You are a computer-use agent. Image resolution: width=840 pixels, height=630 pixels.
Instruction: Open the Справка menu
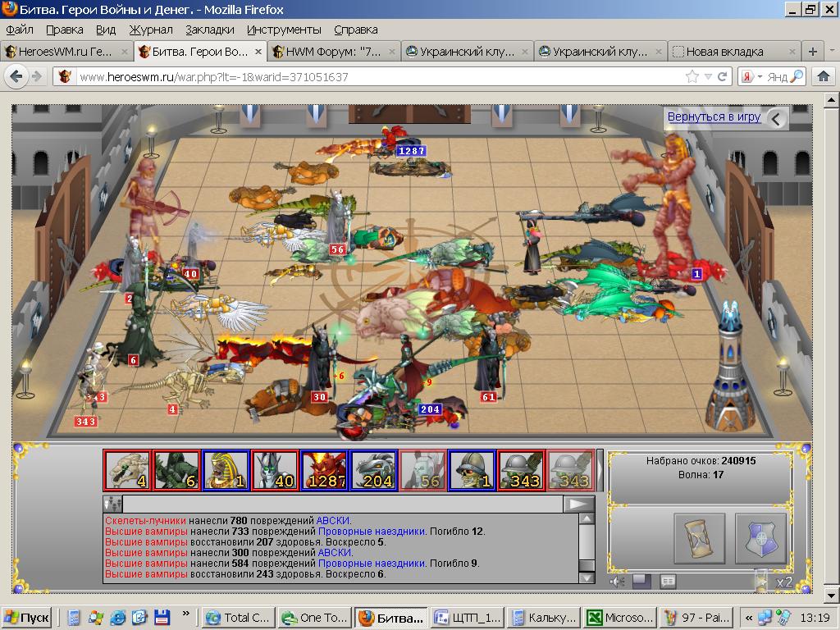click(356, 30)
